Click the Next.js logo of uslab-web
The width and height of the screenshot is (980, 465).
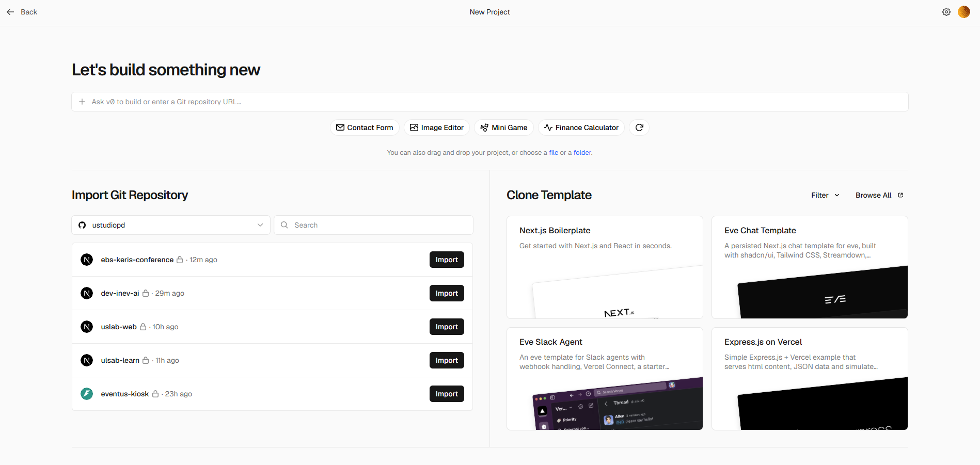87,327
